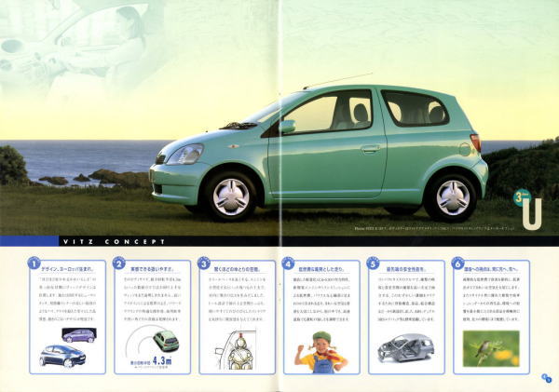Viewport: 559px width, 392px height.
Task: Click the number 6 circle badge
Action: [458, 264]
